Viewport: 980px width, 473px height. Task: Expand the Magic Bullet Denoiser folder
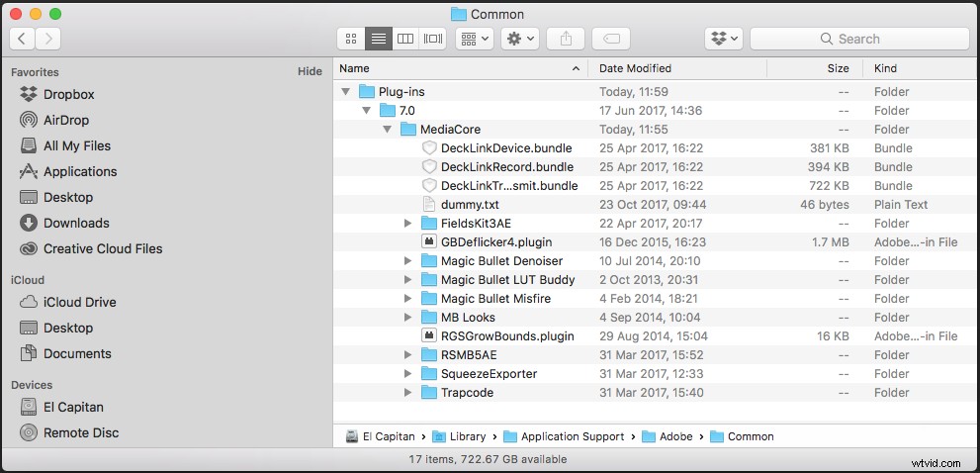click(407, 261)
